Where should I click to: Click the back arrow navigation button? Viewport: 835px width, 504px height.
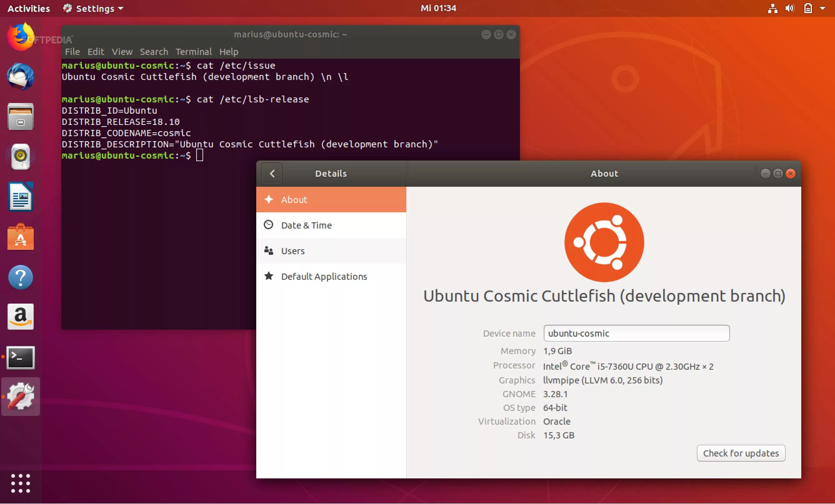[272, 173]
